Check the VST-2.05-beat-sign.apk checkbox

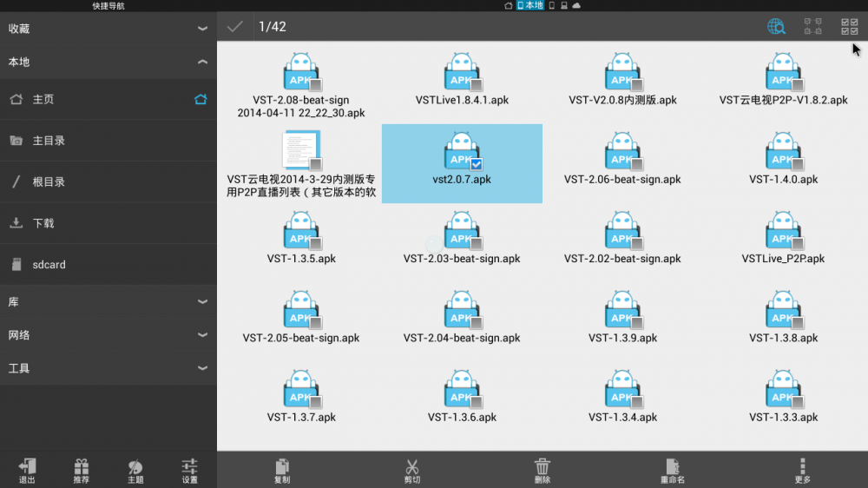[x=316, y=322]
